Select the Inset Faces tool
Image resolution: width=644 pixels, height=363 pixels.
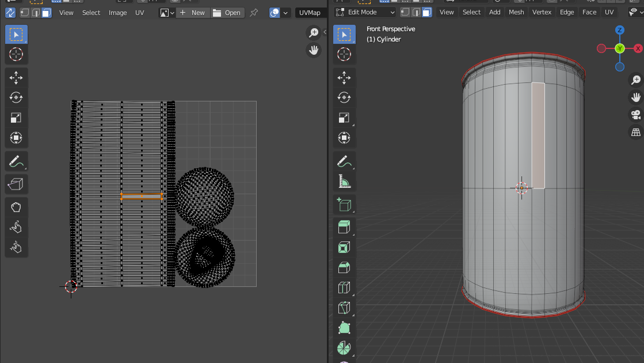pos(344,247)
